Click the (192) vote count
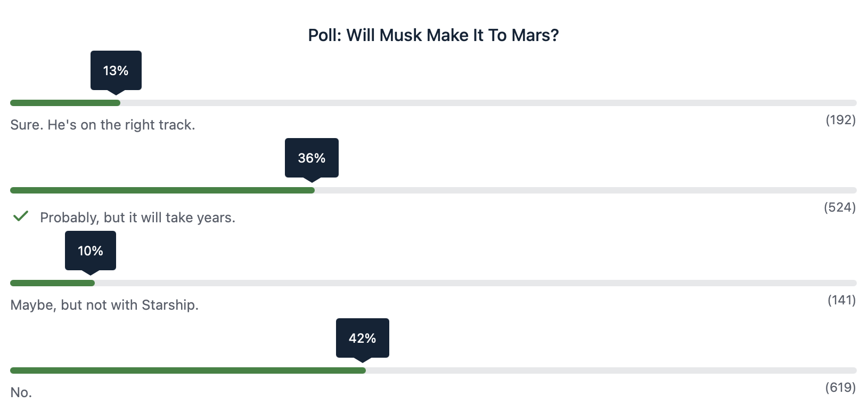This screenshot has width=868, height=419. tap(840, 120)
